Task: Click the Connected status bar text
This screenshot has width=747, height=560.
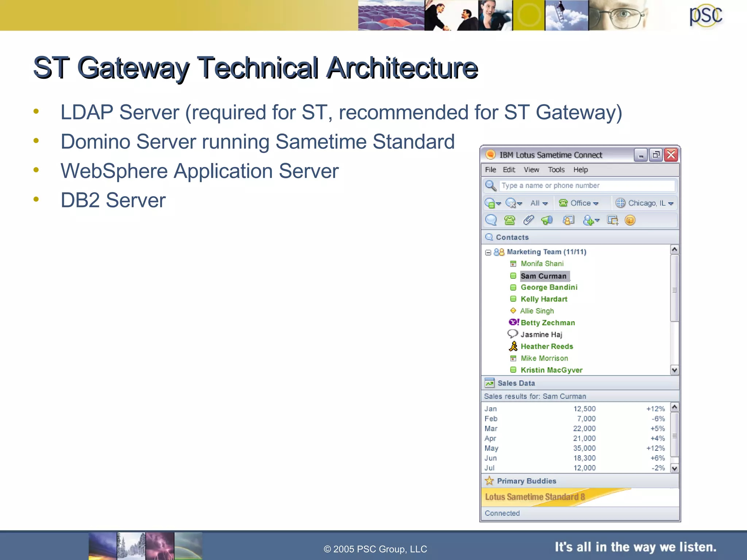Action: pyautogui.click(x=502, y=513)
